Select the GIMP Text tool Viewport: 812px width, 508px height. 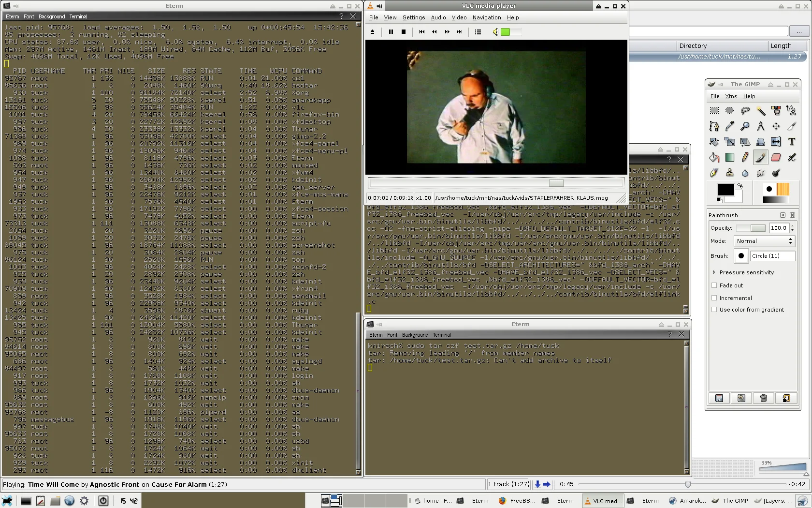(x=791, y=142)
